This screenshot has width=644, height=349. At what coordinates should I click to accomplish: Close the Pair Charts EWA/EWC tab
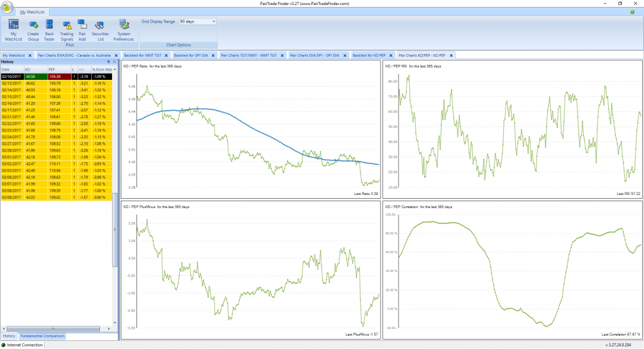tap(117, 55)
